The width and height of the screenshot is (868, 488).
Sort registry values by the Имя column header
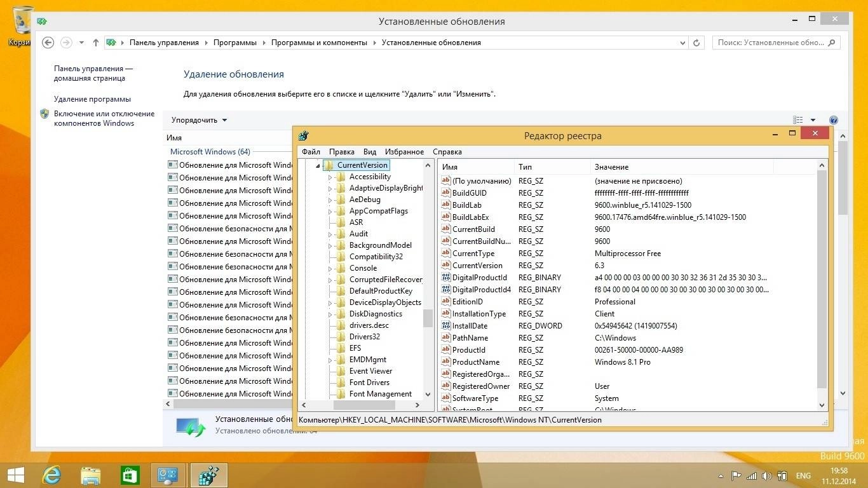click(x=476, y=167)
